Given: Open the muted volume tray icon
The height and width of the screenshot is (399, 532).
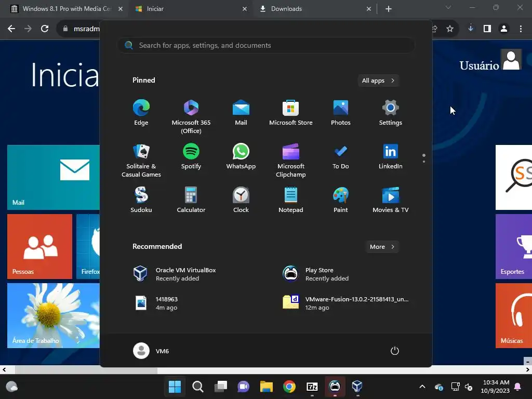Looking at the screenshot, I should click(469, 387).
